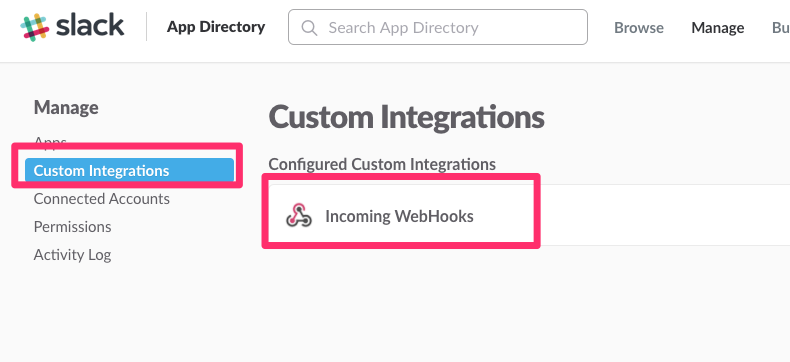This screenshot has height=362, width=790.
Task: Click the Configured Custom Integrations subheading
Action: [x=382, y=164]
